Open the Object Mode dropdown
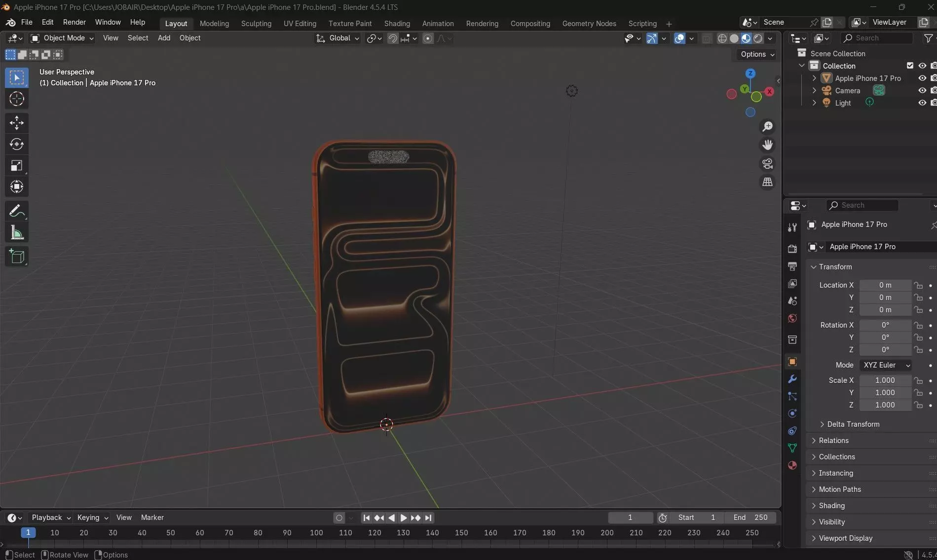937x560 pixels. pyautogui.click(x=62, y=38)
